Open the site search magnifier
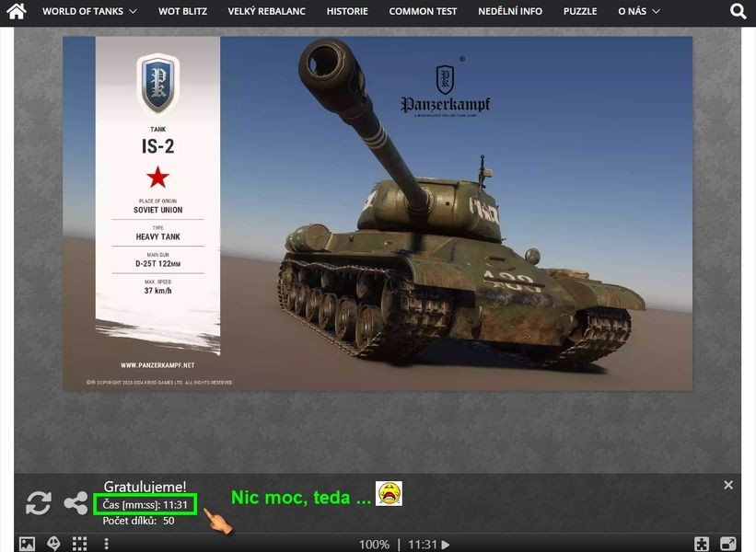 coord(738,12)
